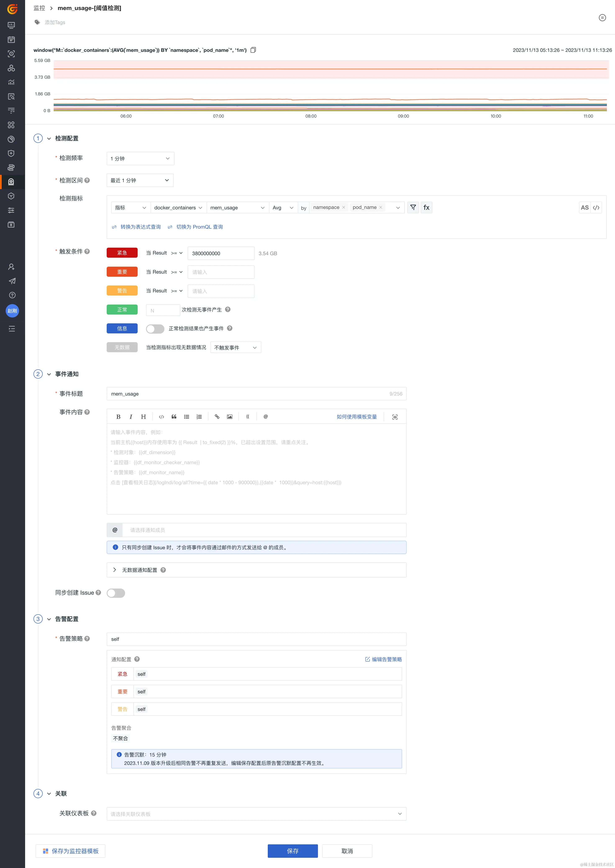The image size is (615, 868).
Task: Insert a link in event content
Action: click(x=217, y=417)
